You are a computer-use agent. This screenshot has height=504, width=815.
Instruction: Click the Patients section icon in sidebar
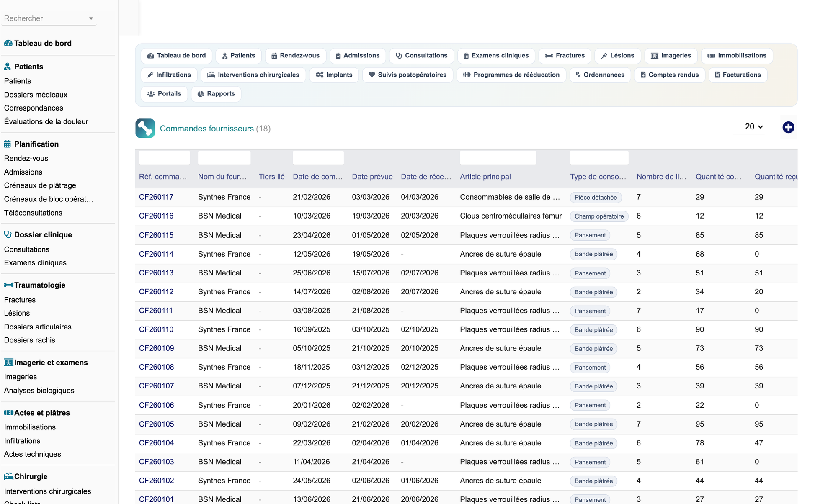pyautogui.click(x=8, y=67)
